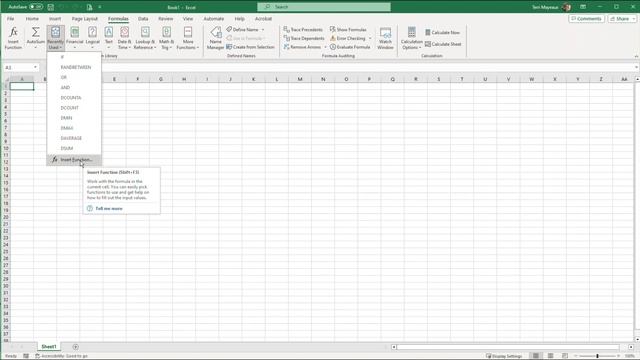The width and height of the screenshot is (640, 360).
Task: Click Remove Arrows
Action: (302, 47)
